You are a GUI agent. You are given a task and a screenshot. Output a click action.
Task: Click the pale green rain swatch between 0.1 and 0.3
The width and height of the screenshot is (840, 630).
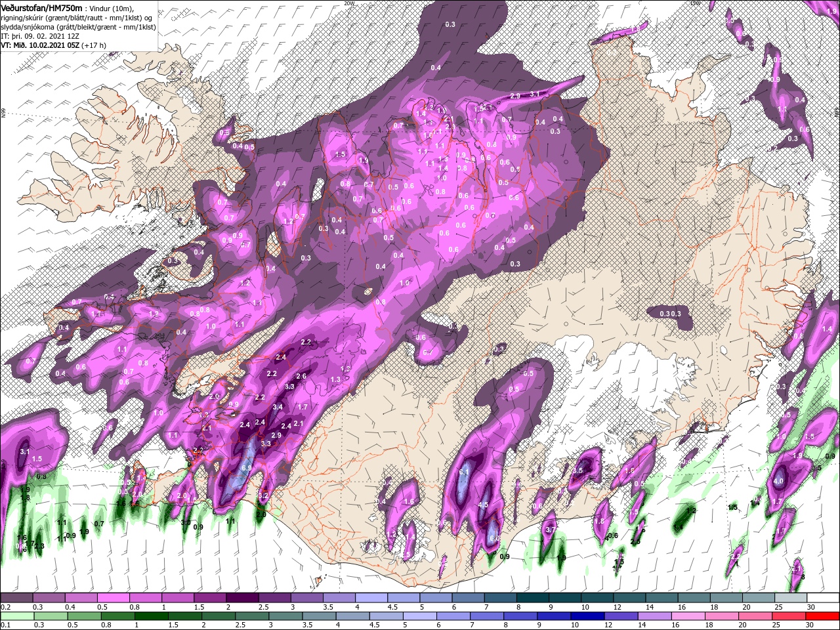click(16, 616)
